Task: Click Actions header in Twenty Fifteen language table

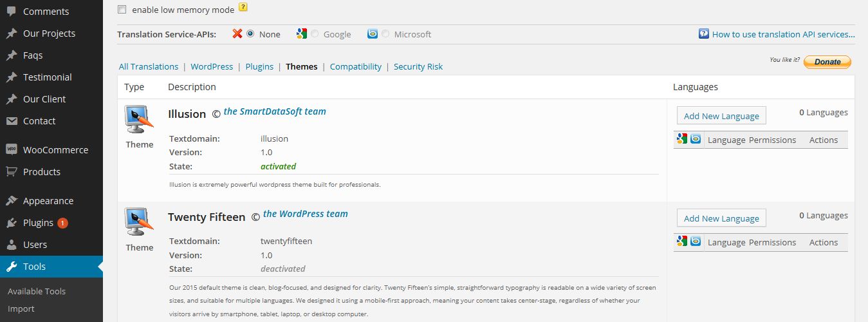Action: (824, 242)
